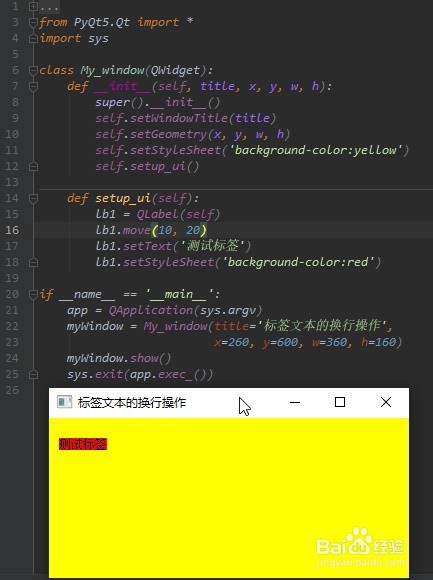Click 'QWidget' in the class definition
The width and height of the screenshot is (433, 580).
click(x=175, y=70)
